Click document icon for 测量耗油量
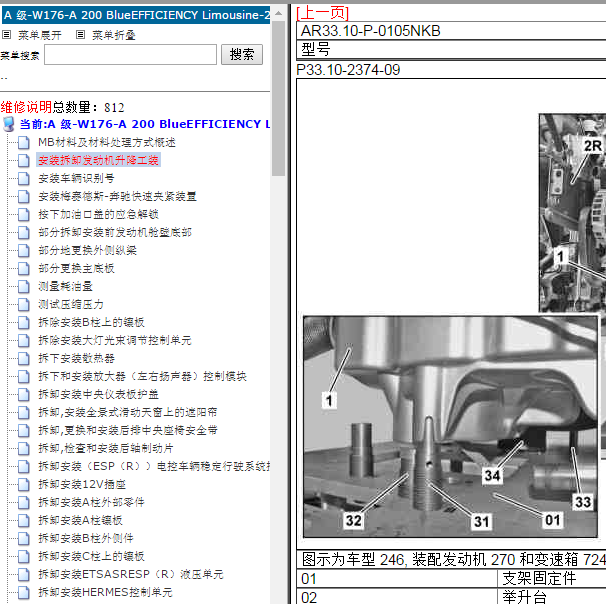Viewport: 606px width, 604px height. 24,286
